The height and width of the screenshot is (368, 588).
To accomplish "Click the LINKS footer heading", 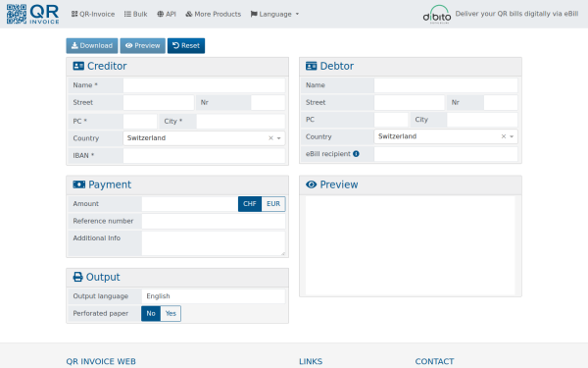I will 311,361.
